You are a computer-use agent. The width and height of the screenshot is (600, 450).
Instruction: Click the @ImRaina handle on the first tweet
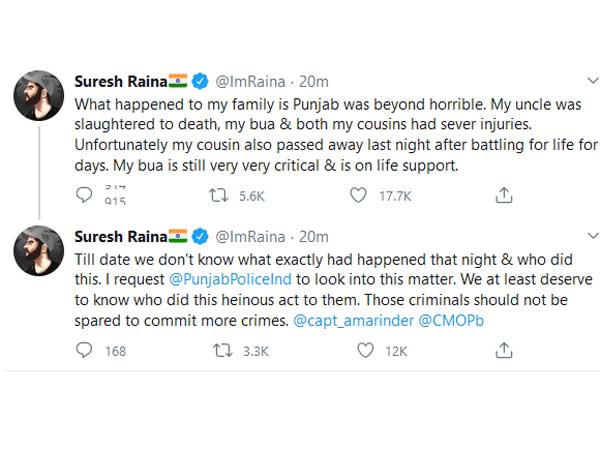point(250,81)
